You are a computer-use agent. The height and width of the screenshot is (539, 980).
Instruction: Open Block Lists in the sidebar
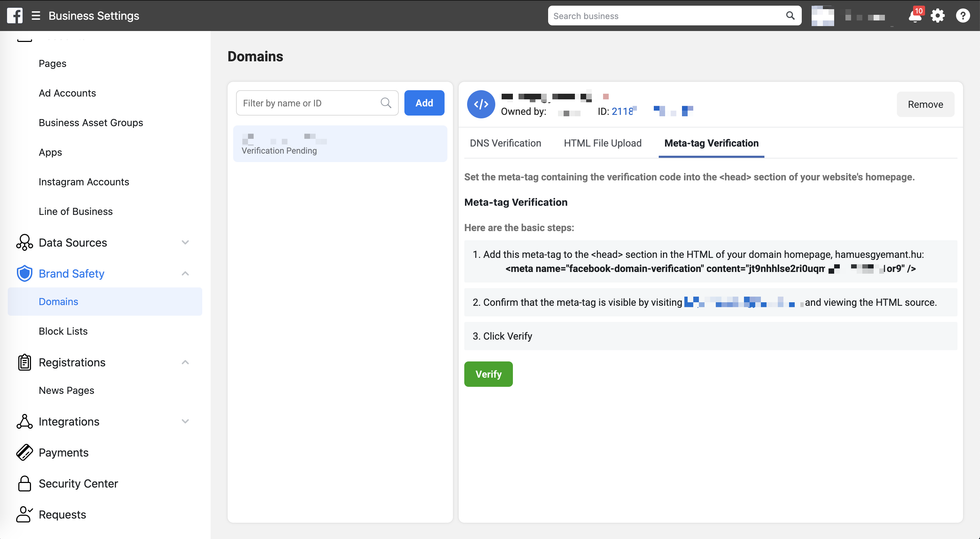point(63,331)
